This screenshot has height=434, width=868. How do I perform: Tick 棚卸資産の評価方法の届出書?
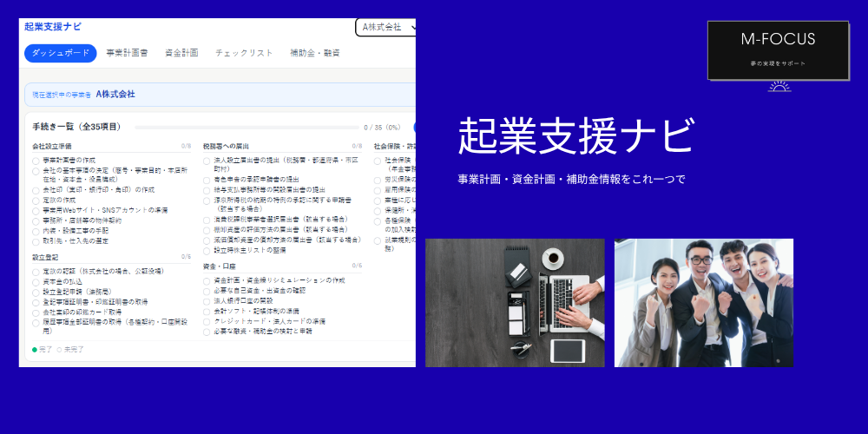207,230
